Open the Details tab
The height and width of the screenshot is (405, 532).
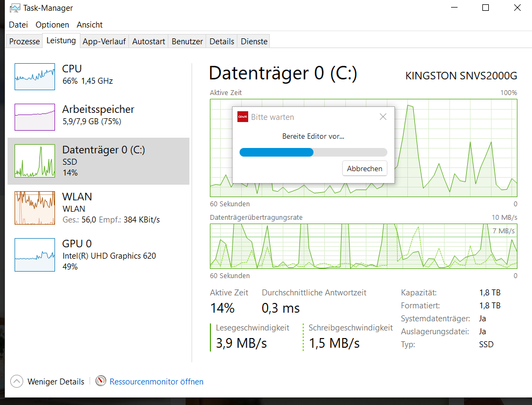click(222, 42)
